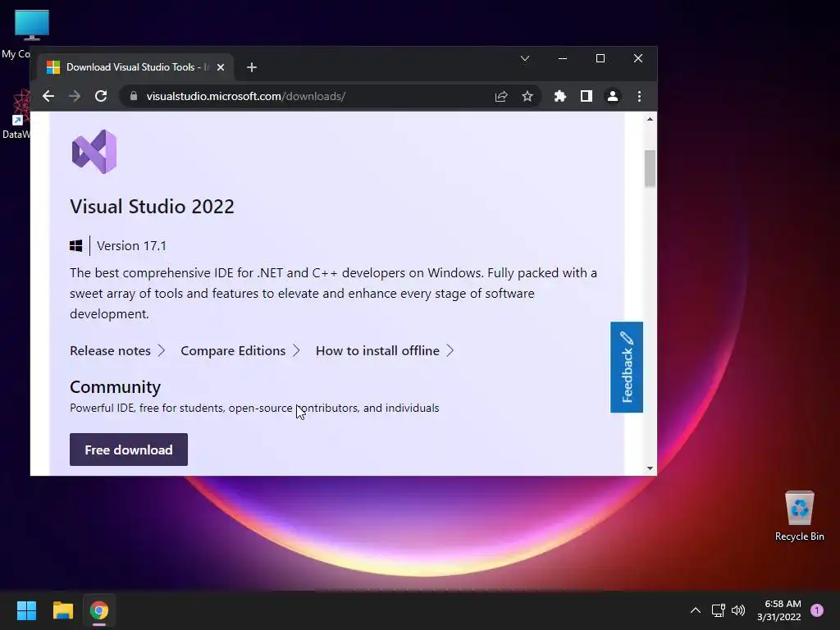
Task: Click the scrollbar down arrow
Action: coord(650,468)
